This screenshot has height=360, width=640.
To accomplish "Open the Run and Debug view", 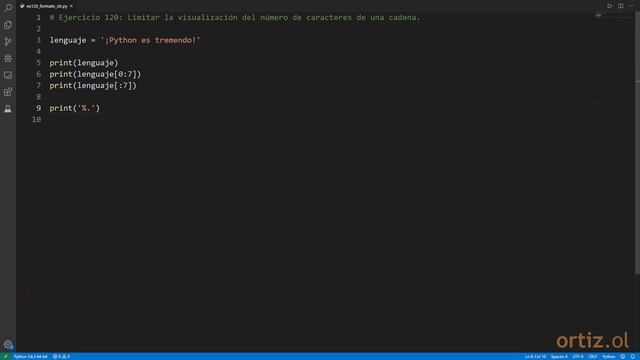I will 8,58.
